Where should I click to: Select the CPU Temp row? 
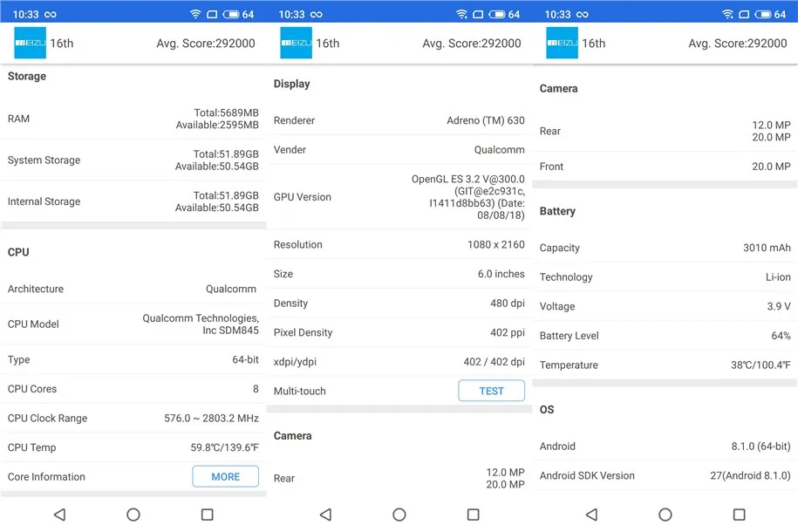point(133,447)
